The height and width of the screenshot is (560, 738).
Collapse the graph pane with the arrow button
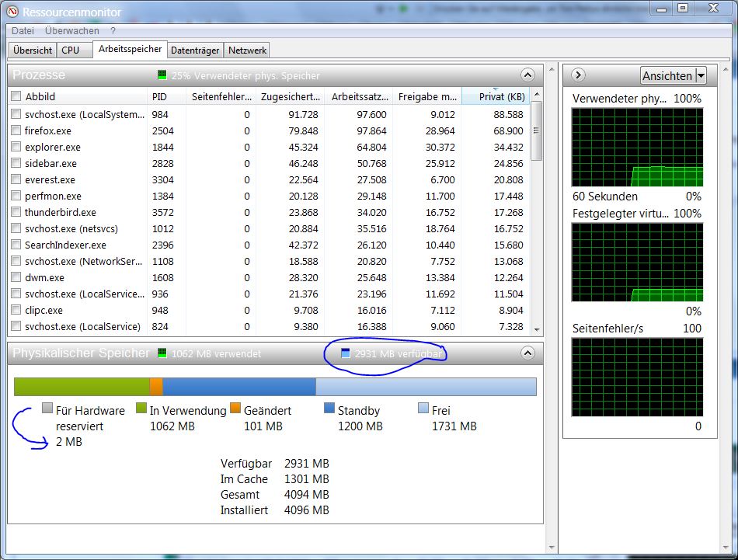pyautogui.click(x=578, y=75)
